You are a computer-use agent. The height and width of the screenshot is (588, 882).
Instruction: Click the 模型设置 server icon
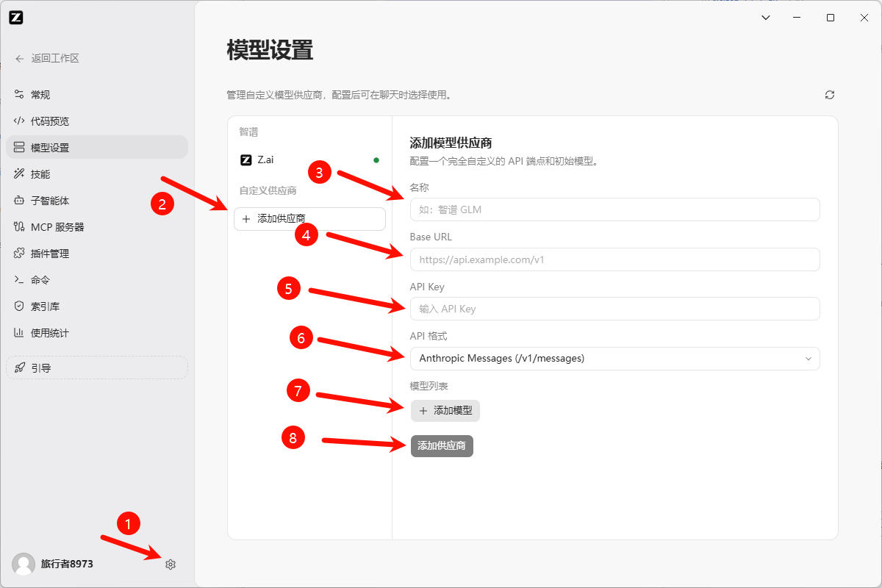pos(19,148)
